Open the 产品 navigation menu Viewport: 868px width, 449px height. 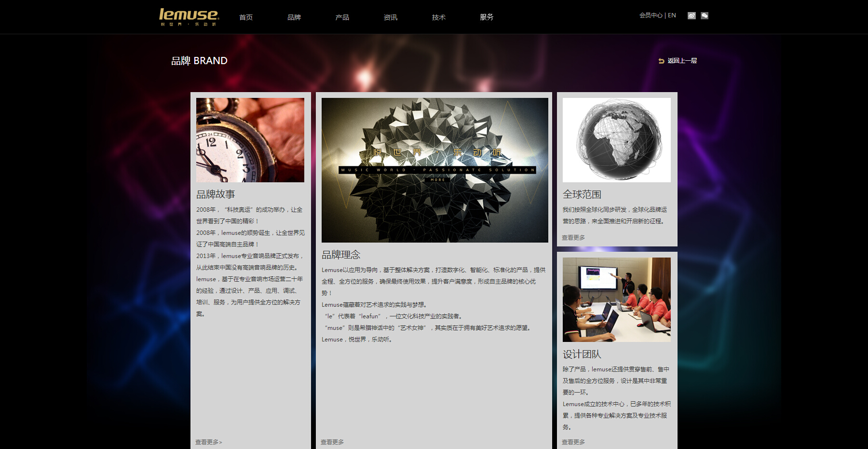click(x=342, y=17)
